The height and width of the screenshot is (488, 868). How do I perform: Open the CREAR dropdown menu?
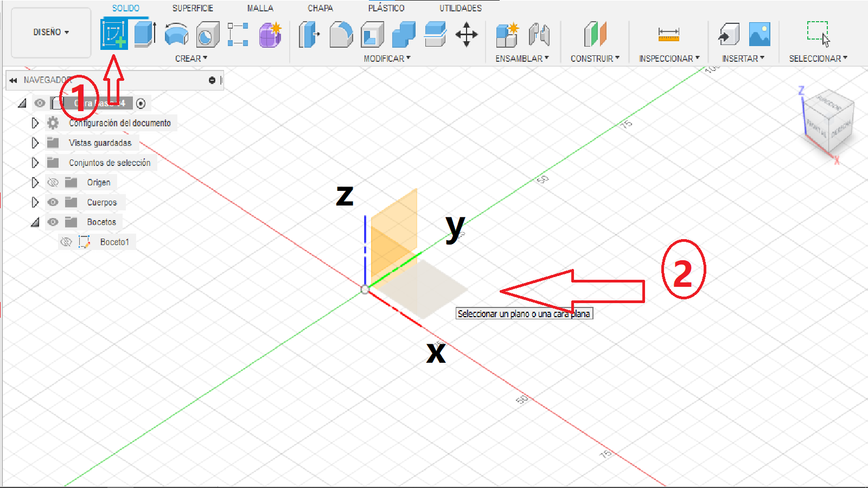[x=191, y=59]
